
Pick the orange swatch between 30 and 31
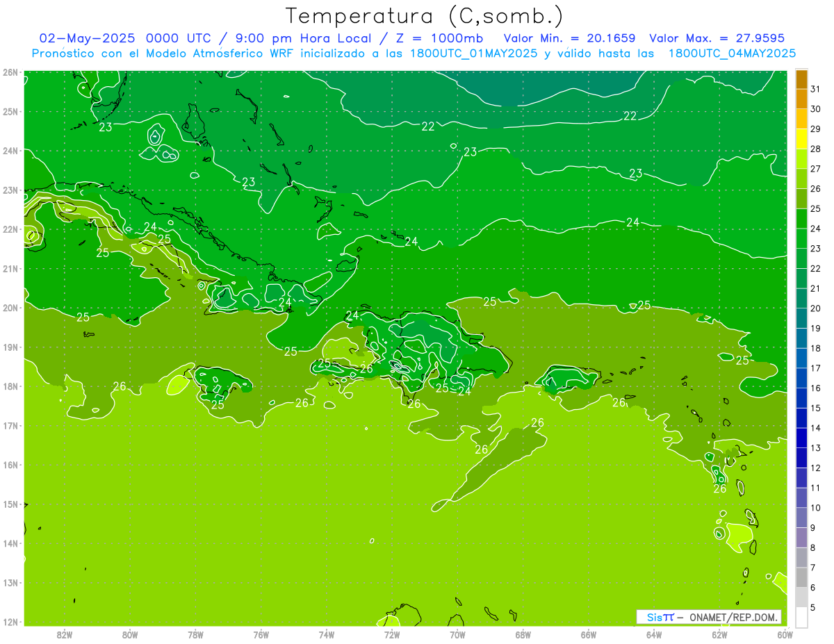(801, 99)
